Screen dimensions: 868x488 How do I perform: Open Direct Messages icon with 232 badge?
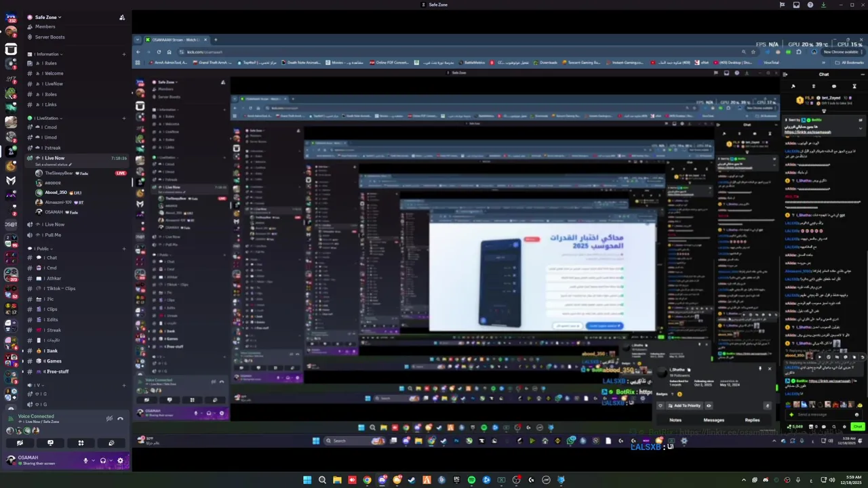[11, 16]
